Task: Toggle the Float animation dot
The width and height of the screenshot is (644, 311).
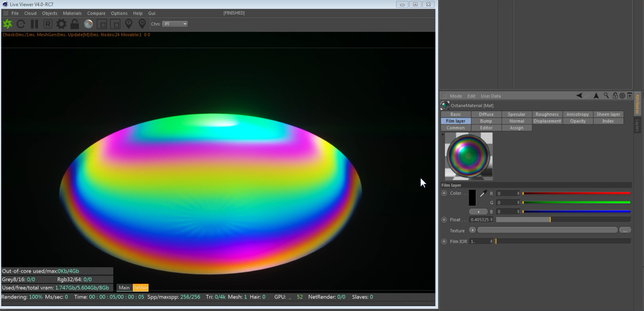Action: (x=444, y=220)
